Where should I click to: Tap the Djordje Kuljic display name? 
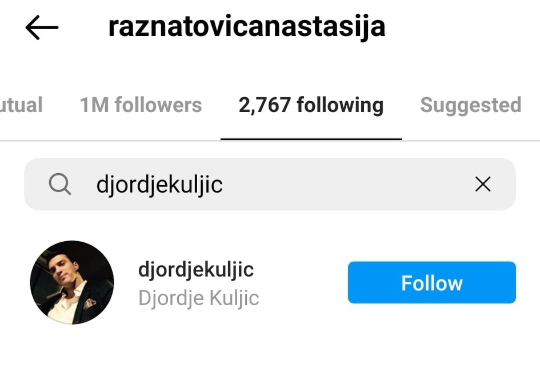[x=199, y=298]
